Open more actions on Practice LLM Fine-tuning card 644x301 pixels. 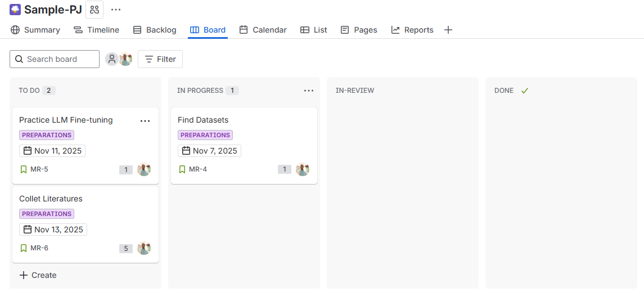tap(145, 120)
